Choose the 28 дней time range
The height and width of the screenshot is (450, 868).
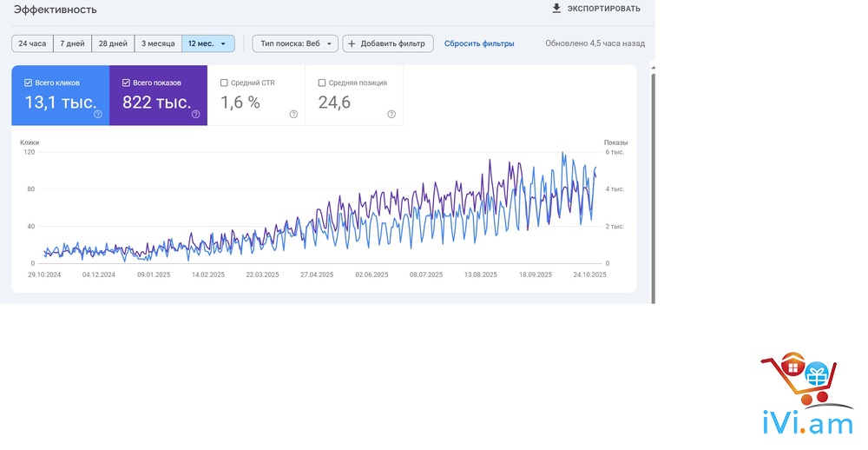[114, 43]
